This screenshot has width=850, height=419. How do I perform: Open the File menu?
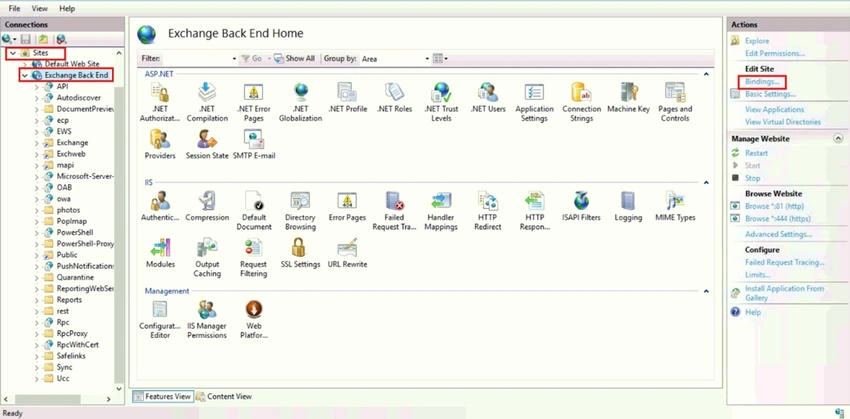[x=15, y=9]
